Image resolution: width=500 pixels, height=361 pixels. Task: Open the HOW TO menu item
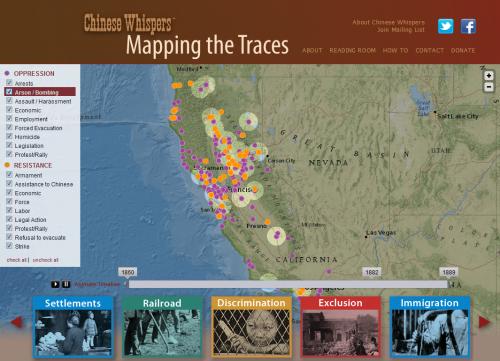(x=395, y=50)
